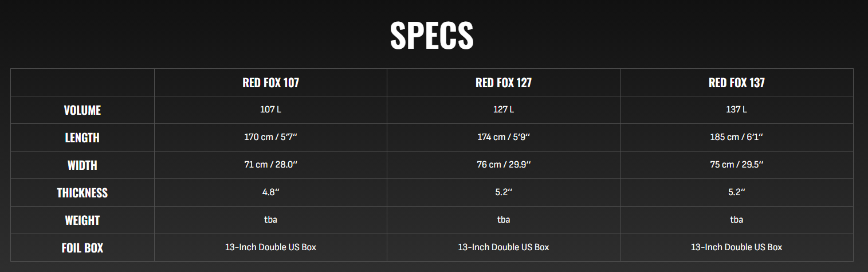868x272 pixels.
Task: Click the 174 cm / 5'9" length value
Action: [x=503, y=137]
